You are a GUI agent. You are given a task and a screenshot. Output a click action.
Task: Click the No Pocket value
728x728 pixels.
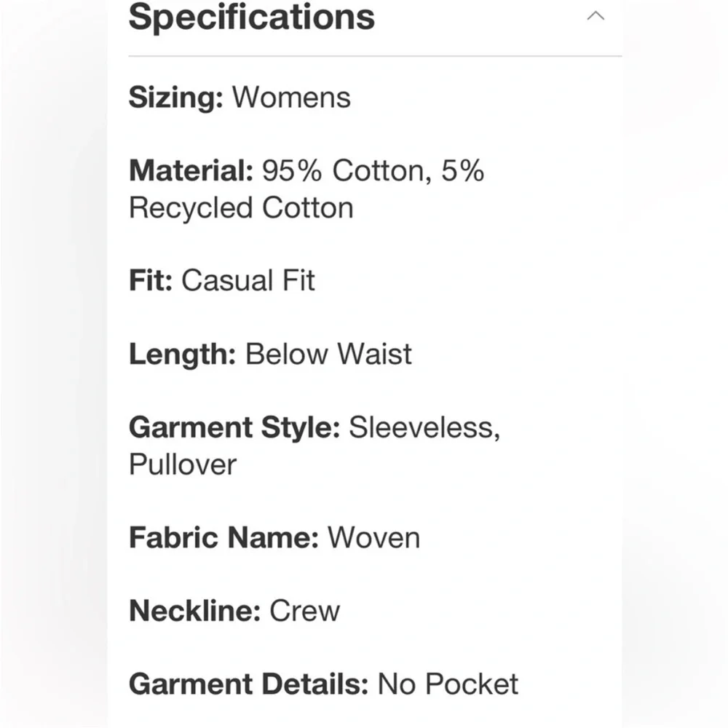click(448, 684)
